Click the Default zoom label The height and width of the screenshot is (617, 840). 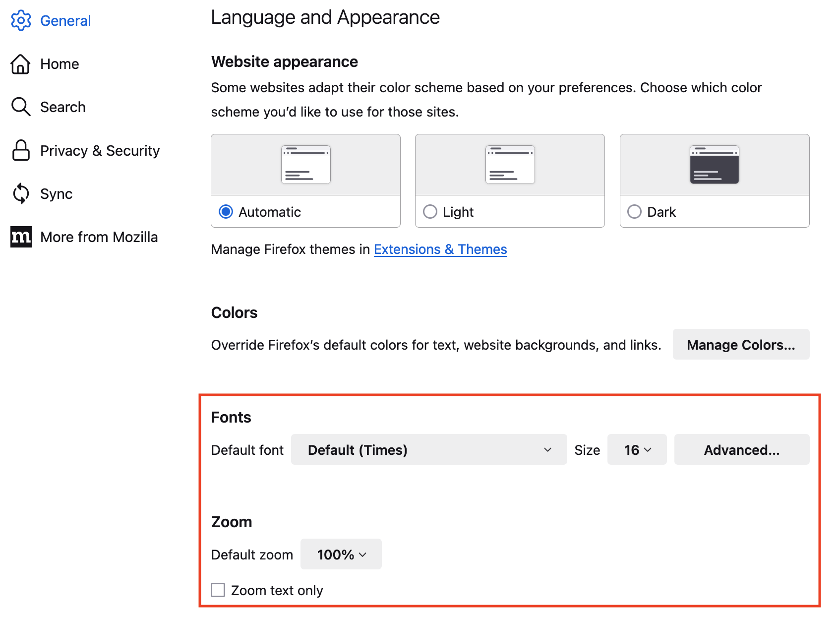tap(252, 555)
